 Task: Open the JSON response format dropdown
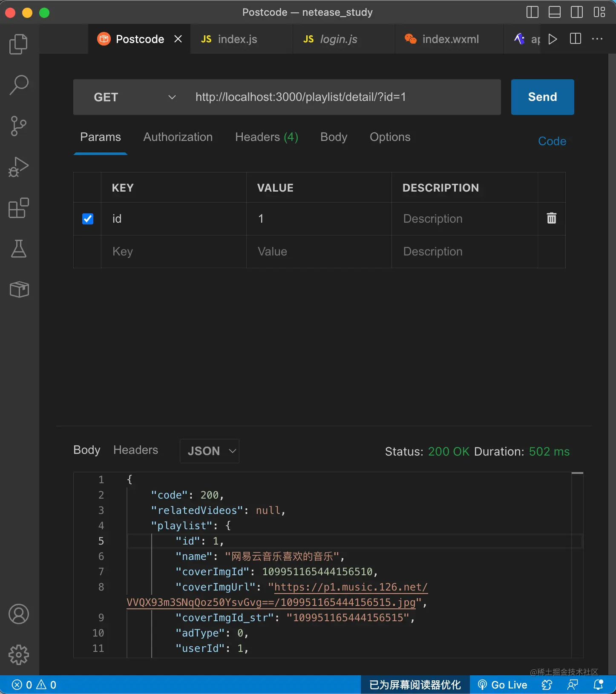coord(210,451)
